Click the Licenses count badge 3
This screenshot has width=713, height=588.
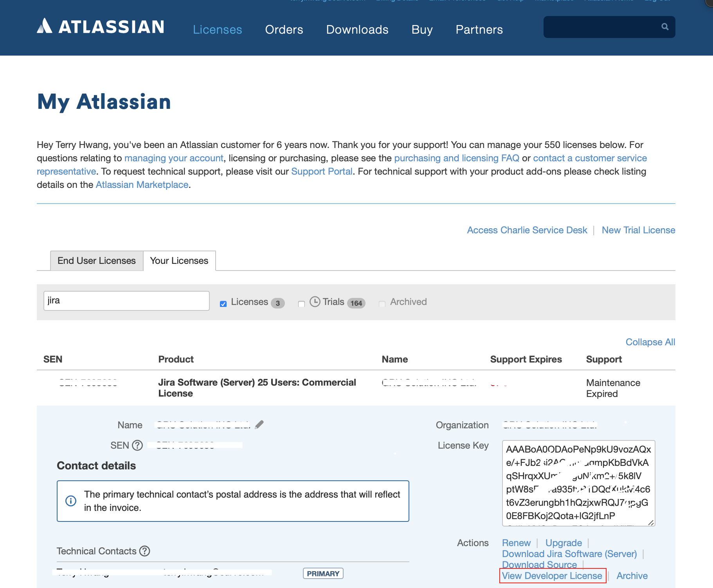coord(278,303)
